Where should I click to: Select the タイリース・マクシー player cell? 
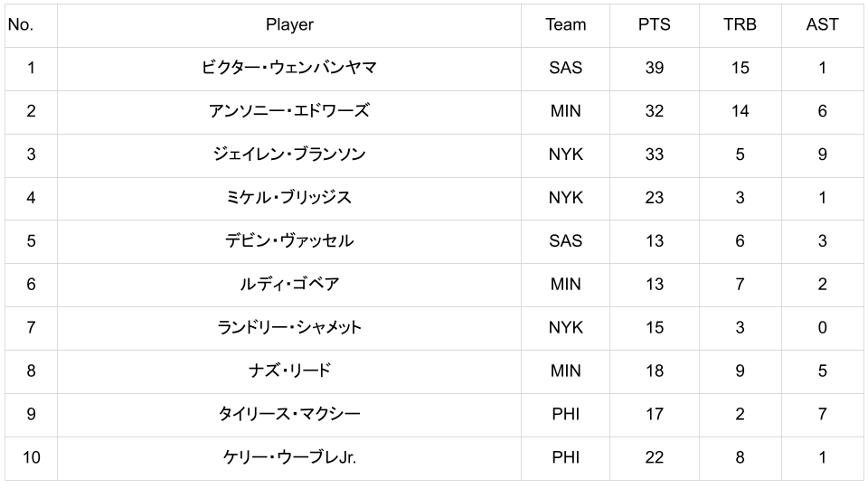coord(289,415)
